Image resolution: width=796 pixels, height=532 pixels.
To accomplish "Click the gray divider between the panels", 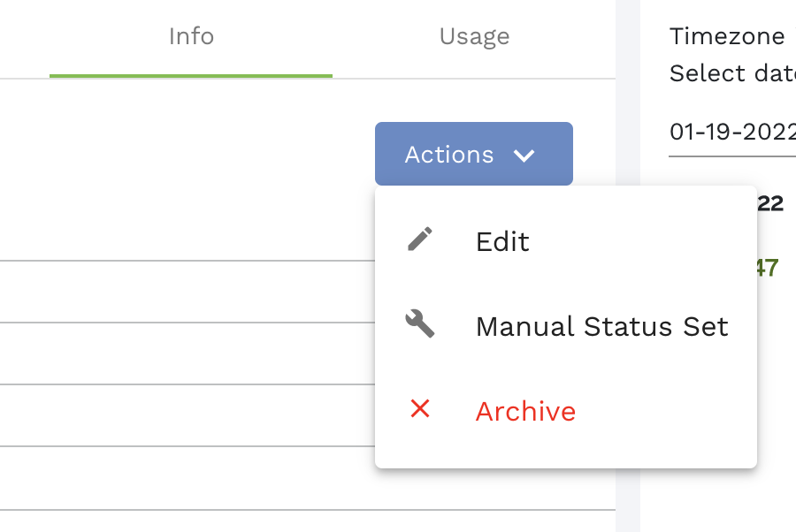I will tap(627, 265).
